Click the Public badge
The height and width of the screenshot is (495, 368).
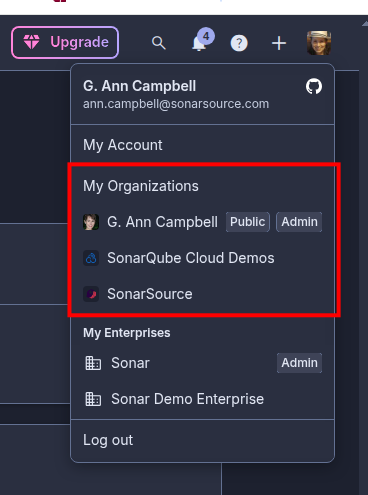[248, 222]
